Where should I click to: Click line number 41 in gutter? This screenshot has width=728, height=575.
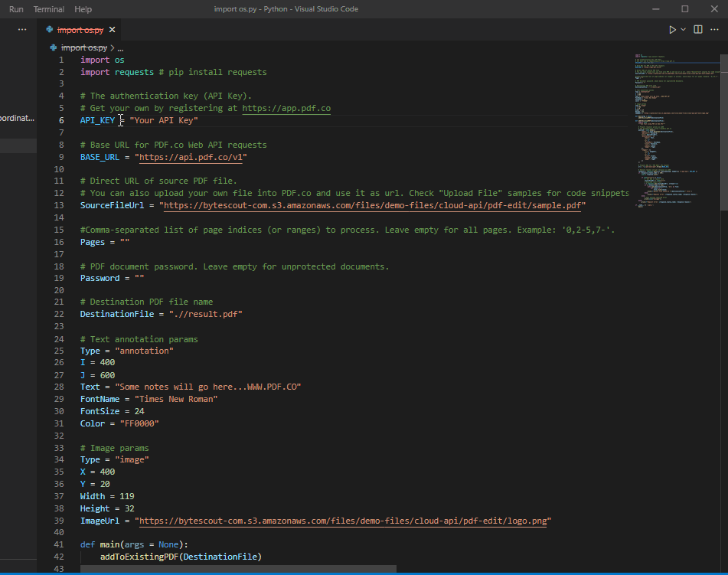59,545
